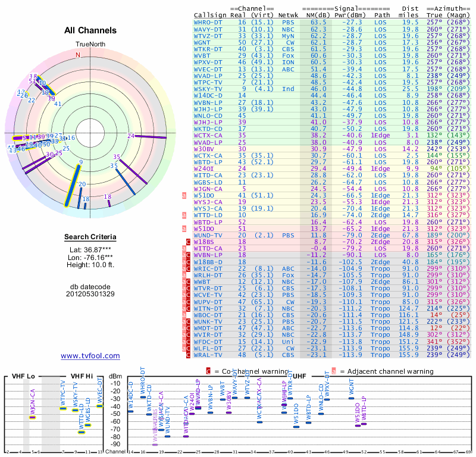Click the WLFL-DT callsign
This screenshot has height=457, width=476.
point(208,348)
